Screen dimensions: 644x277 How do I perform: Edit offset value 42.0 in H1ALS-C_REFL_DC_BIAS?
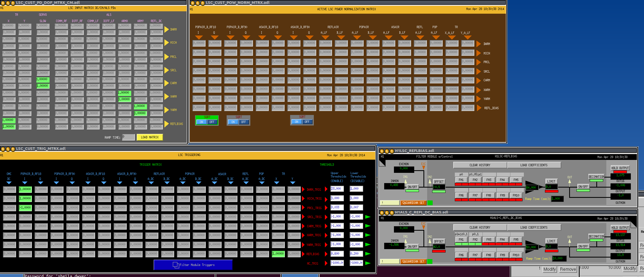click(x=439, y=247)
